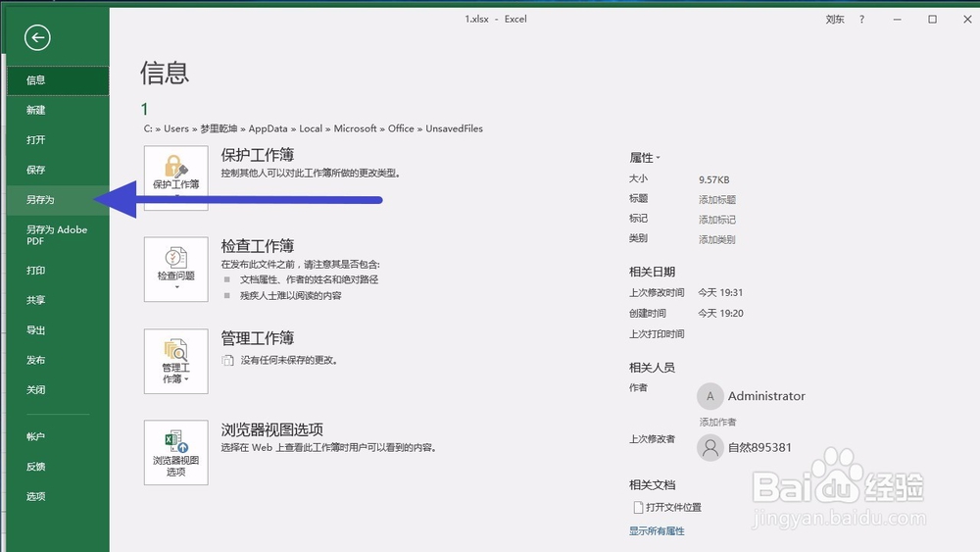980x552 pixels.
Task: Click the last modified time 今天 19:31
Action: point(720,292)
